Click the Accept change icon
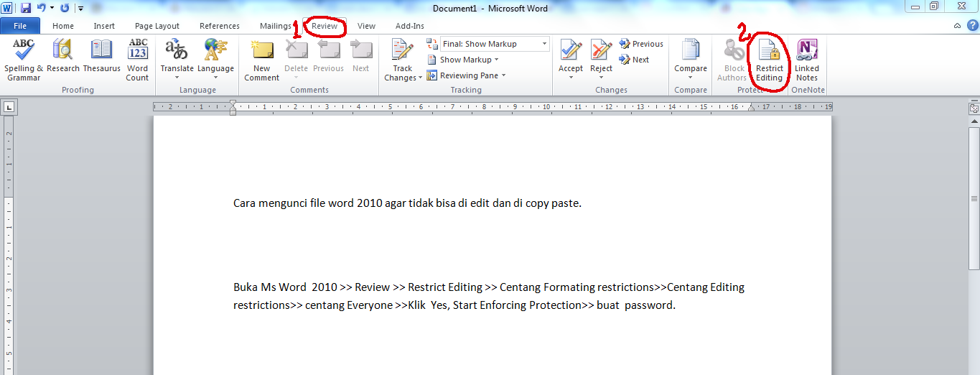 click(571, 51)
